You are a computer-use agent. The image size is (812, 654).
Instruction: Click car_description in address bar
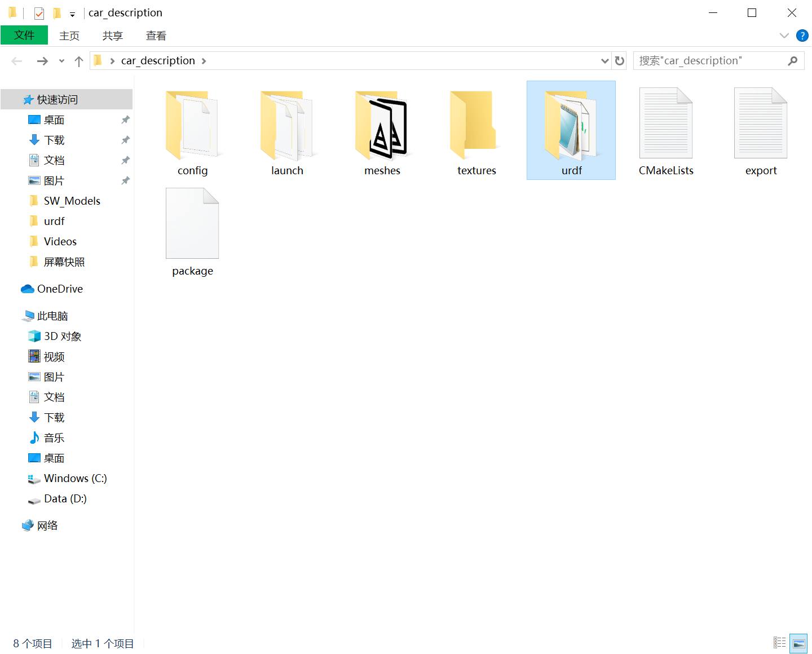[158, 61]
